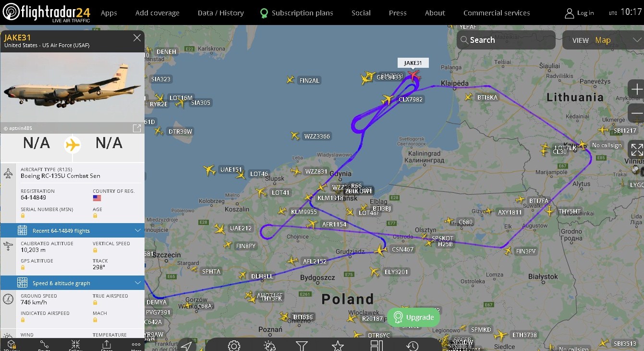Expand Recent 64-14849 flights section
Image resolution: width=644 pixels, height=351 pixels.
tap(73, 230)
